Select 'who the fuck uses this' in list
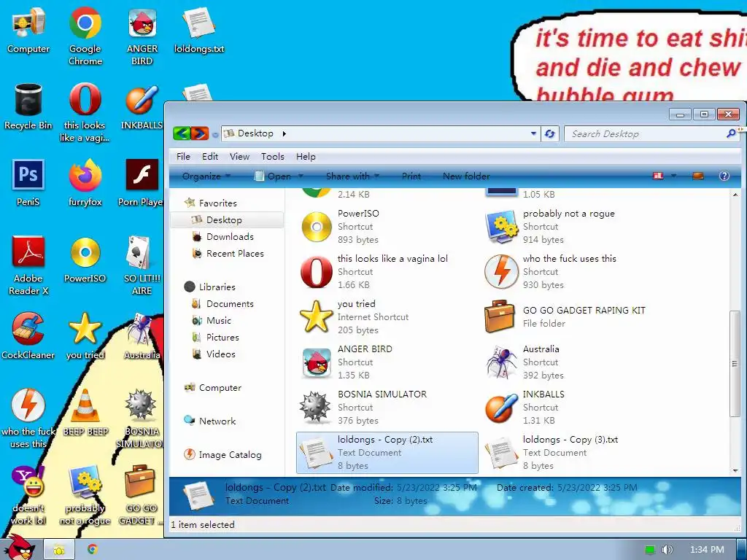 tap(572, 271)
